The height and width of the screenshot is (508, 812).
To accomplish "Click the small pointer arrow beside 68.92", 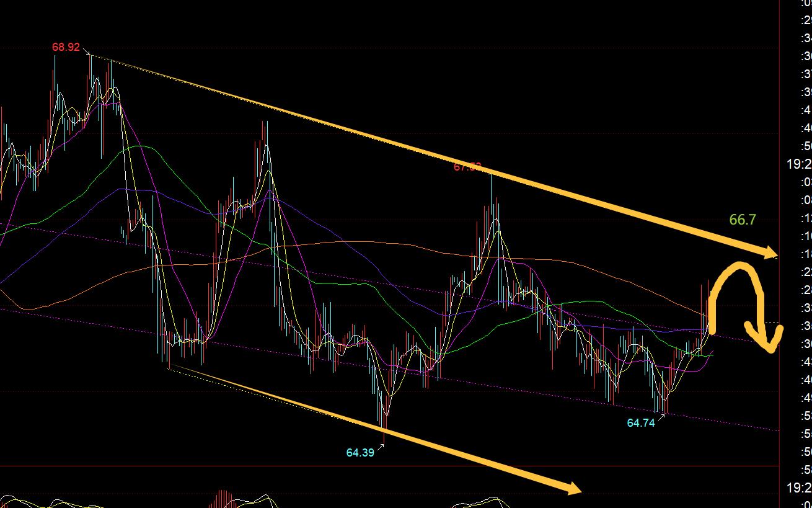I will (86, 52).
